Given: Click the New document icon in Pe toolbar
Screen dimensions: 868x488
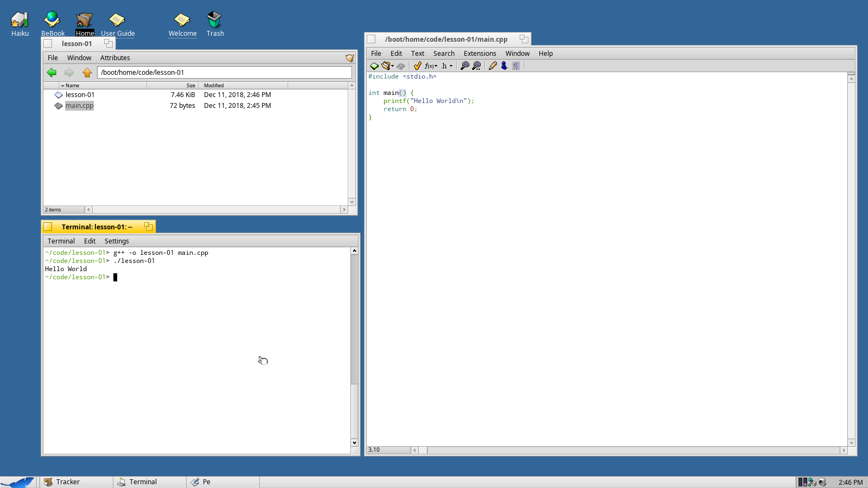Looking at the screenshot, I should (x=374, y=66).
